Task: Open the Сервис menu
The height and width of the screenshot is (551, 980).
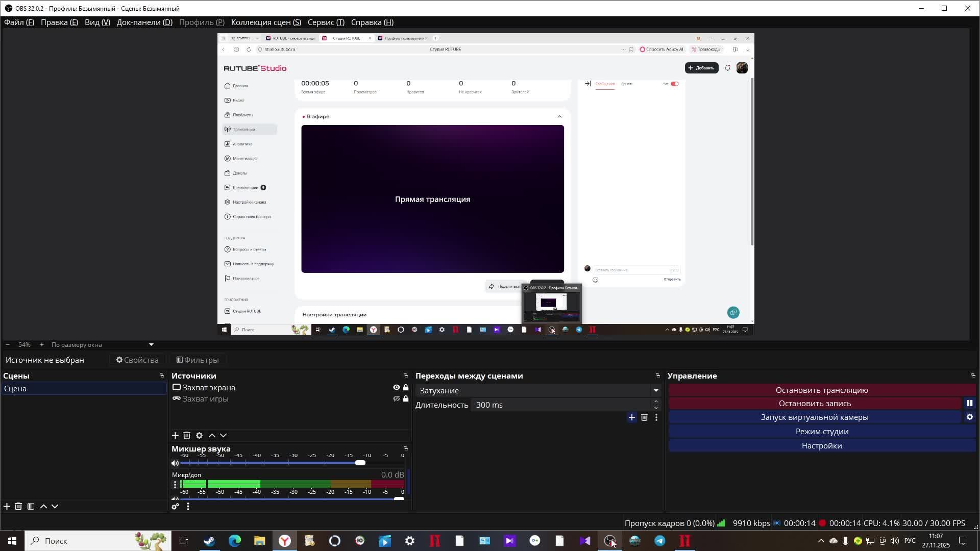Action: click(x=326, y=22)
